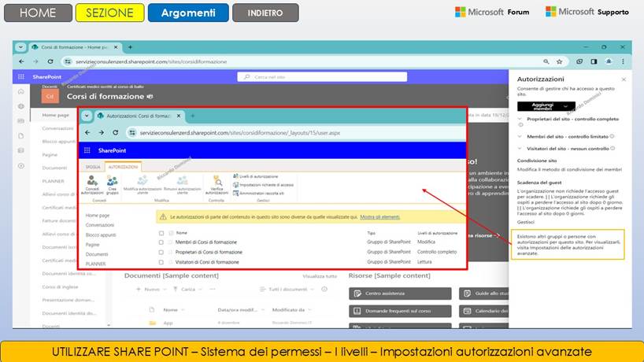Click the INDIETRO button
The image size is (644, 362).
coord(265,13)
